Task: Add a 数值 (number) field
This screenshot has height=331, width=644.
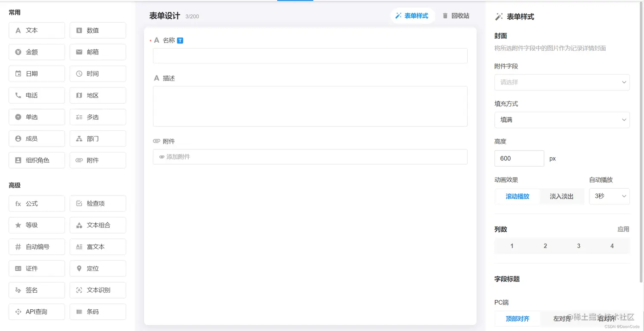Action: 98,30
